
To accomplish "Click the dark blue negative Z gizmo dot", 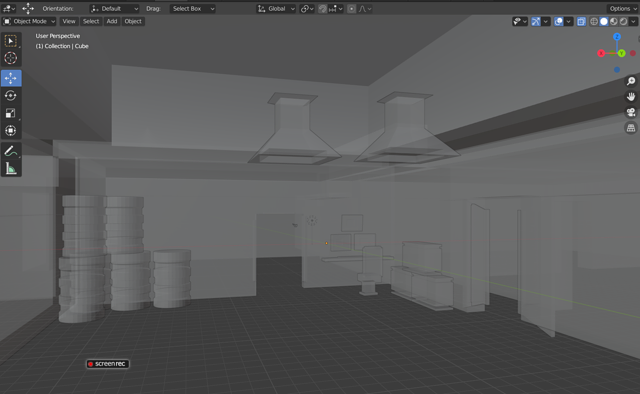I will point(617,70).
